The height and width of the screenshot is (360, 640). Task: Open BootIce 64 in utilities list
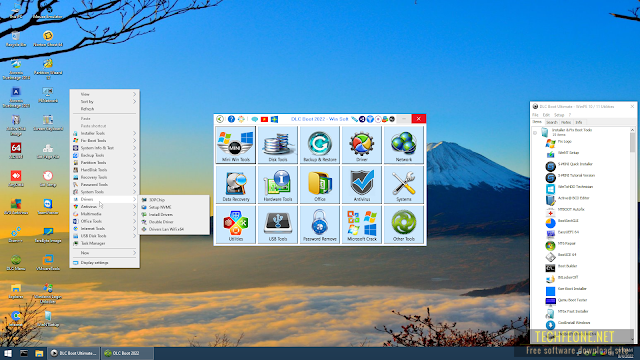(567, 255)
